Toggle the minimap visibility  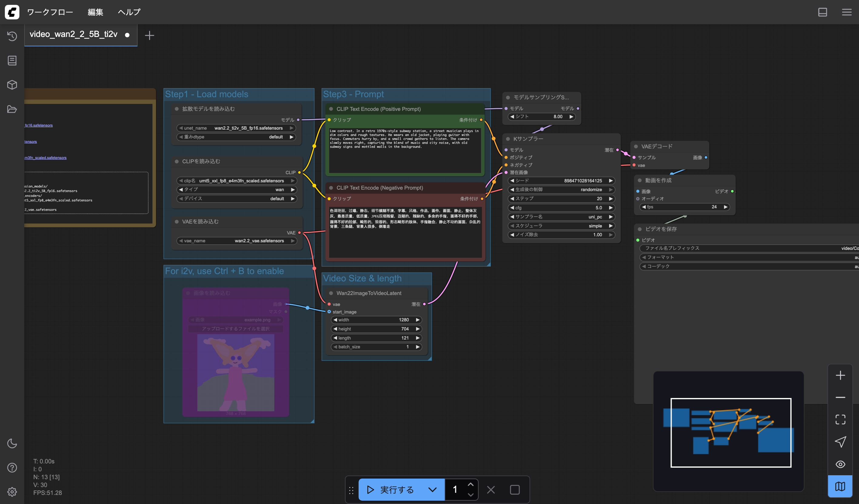841,486
